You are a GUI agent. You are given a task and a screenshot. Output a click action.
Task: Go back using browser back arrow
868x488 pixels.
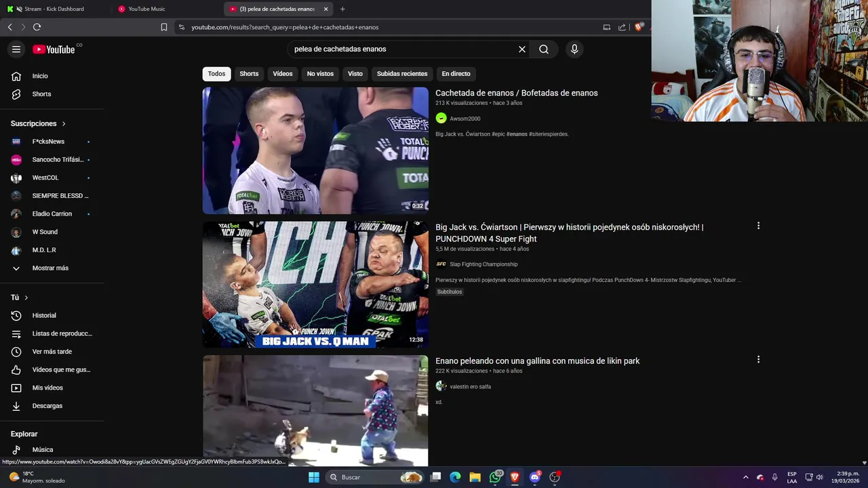[x=9, y=27]
